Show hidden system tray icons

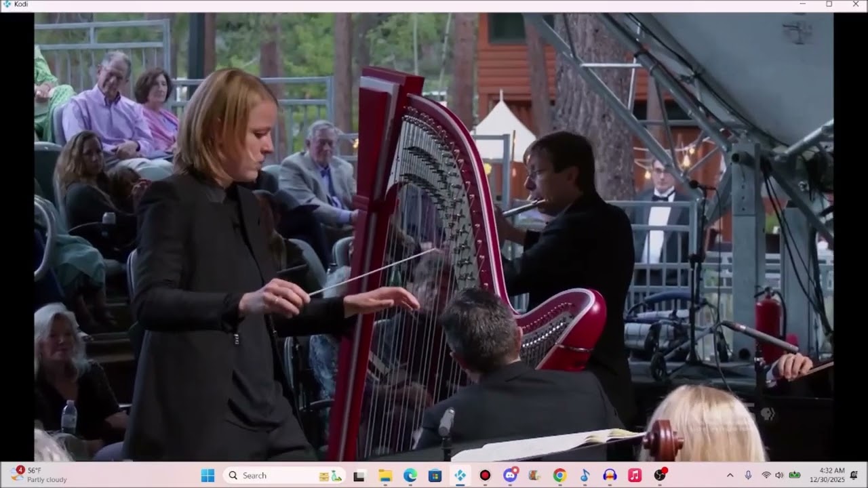coord(730,475)
